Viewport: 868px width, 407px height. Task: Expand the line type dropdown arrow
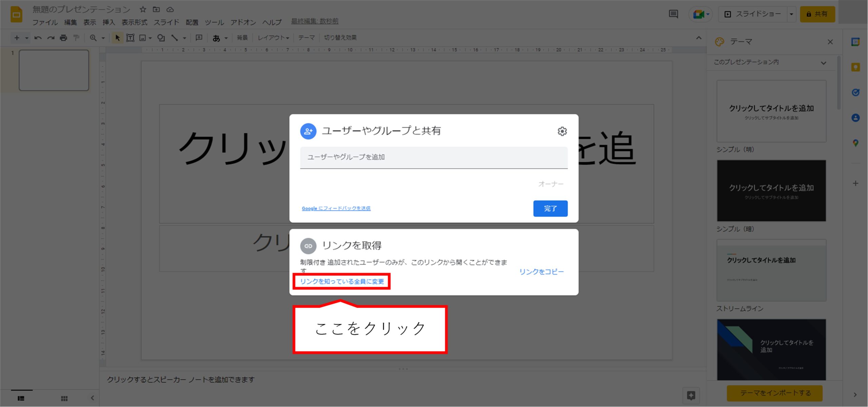pyautogui.click(x=184, y=38)
